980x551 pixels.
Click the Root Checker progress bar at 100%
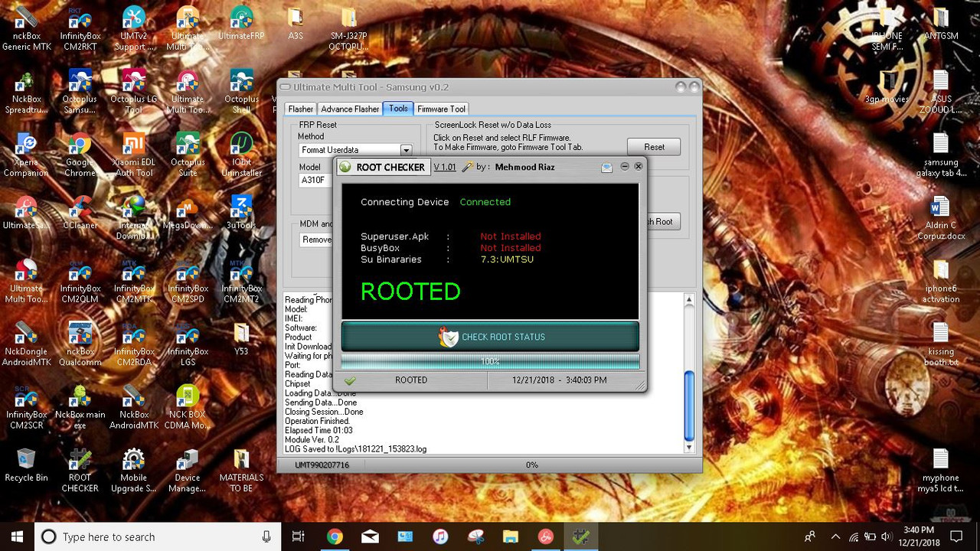coord(490,361)
